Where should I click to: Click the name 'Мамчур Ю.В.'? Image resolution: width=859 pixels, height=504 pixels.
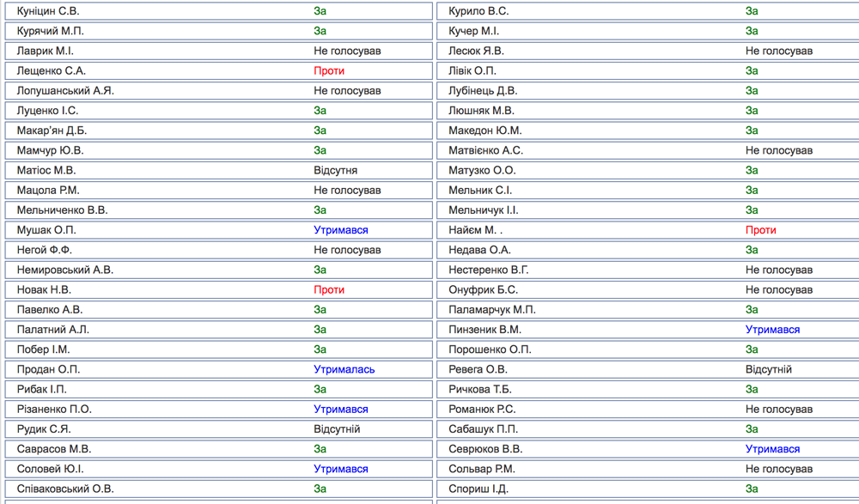(x=51, y=150)
